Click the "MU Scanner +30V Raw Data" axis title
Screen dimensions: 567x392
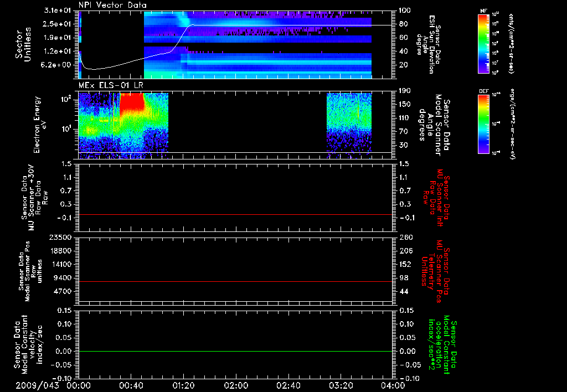(x=35, y=198)
